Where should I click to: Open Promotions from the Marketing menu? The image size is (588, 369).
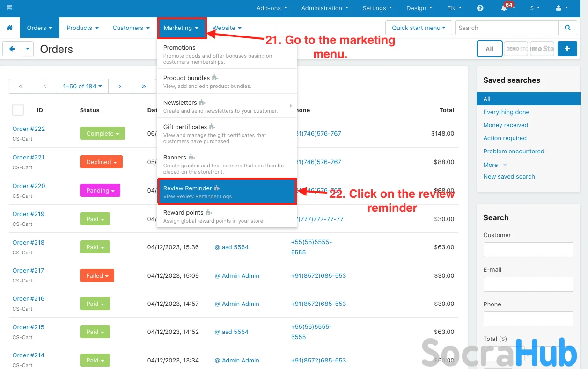pyautogui.click(x=179, y=48)
